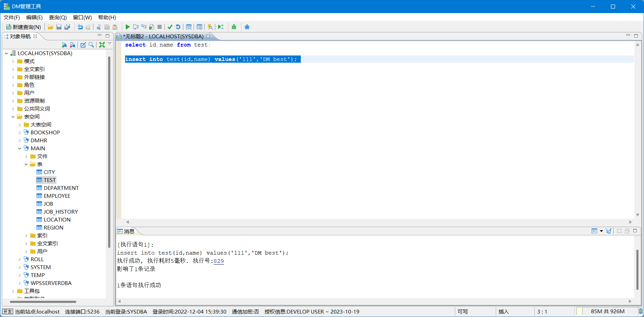Viewport: 644px width, 317px height.
Task: Collapse the MAIN tablespace node
Action: 20,149
